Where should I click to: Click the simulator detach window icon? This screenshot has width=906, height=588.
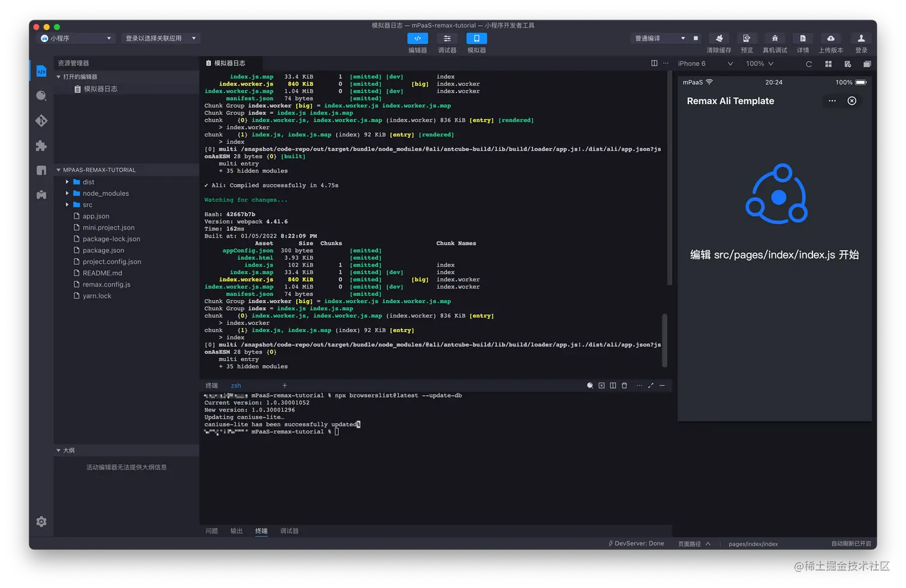[x=867, y=64]
